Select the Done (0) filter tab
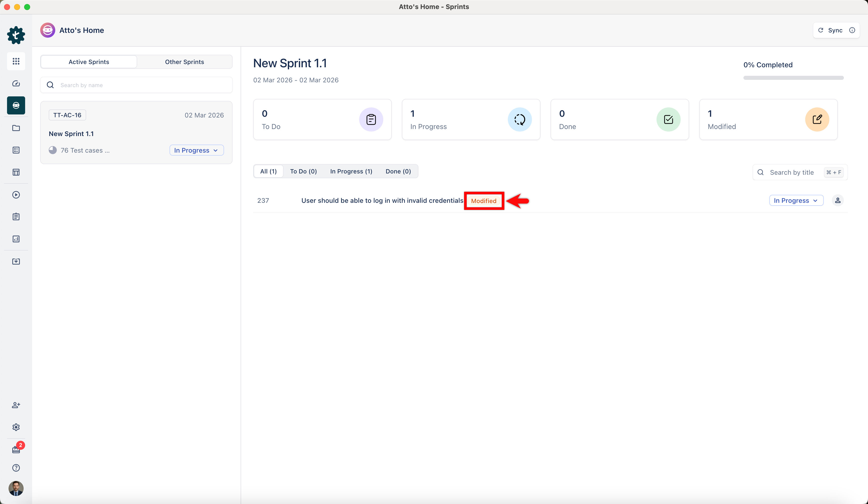 398,171
